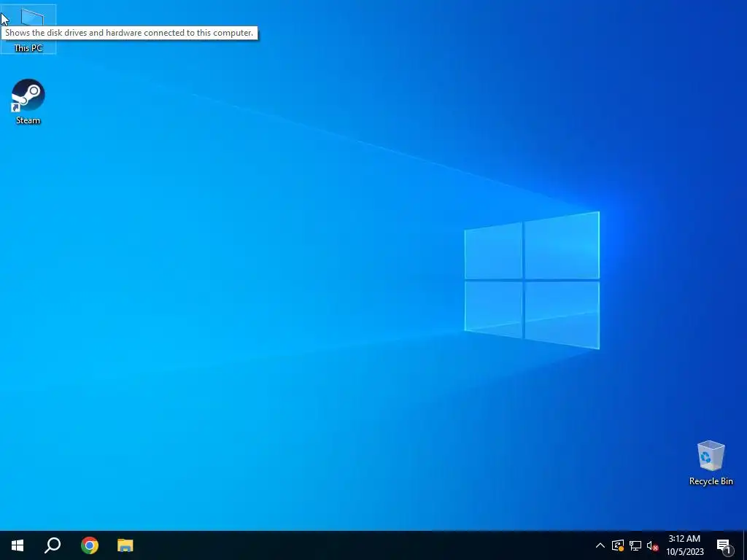
Task: Click the Show desktop strip at the end of the taskbar
Action: 745,545
